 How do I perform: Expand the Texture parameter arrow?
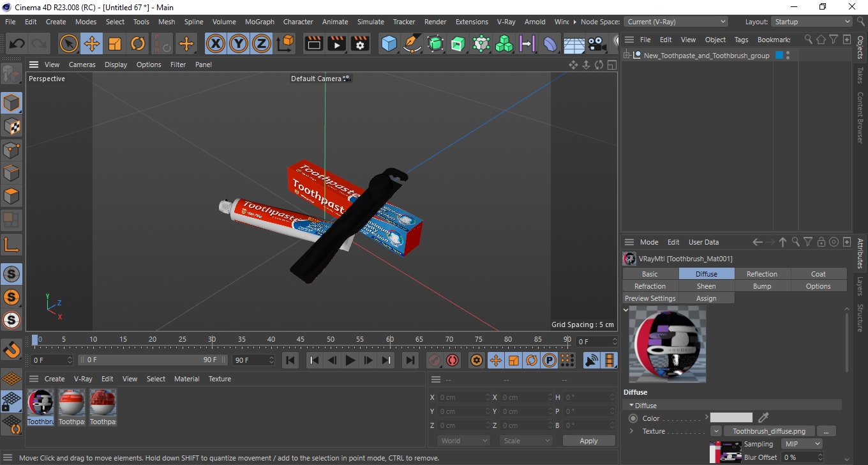point(631,431)
